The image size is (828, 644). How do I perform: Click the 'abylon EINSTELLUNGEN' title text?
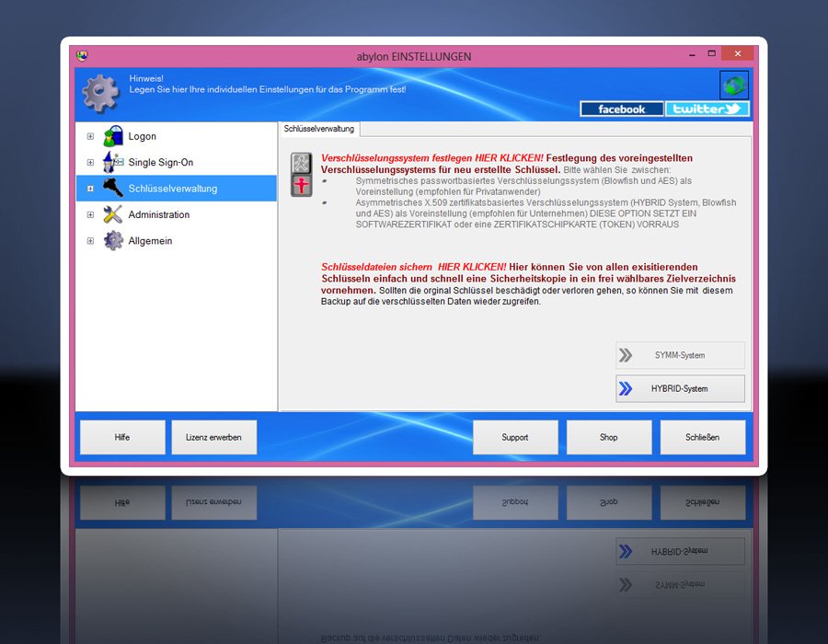[x=413, y=56]
